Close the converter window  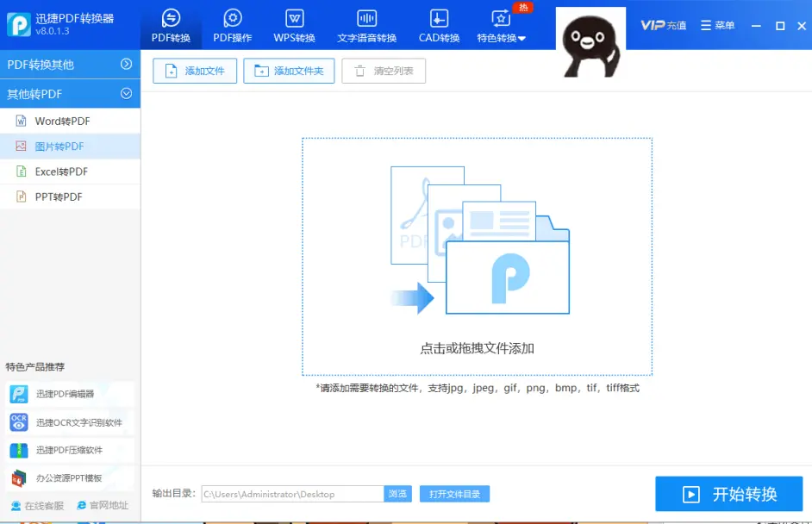click(802, 25)
